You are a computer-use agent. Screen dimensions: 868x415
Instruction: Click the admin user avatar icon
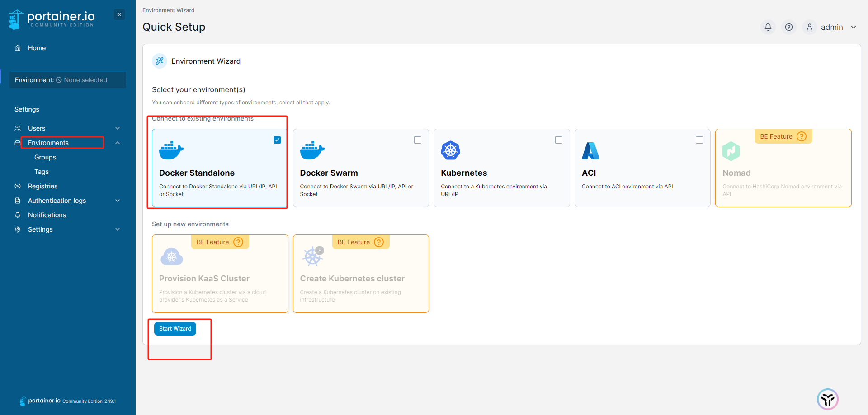tap(809, 27)
